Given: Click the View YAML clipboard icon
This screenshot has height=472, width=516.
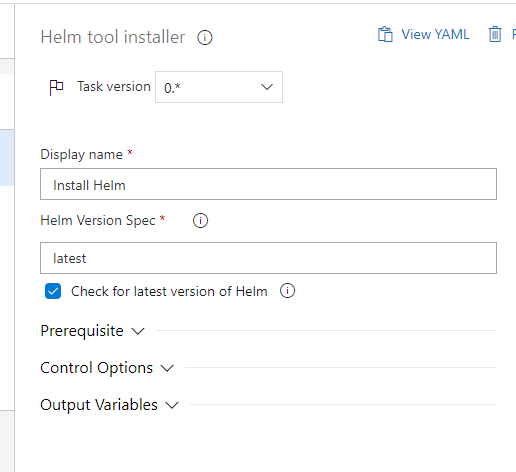Looking at the screenshot, I should point(385,34).
